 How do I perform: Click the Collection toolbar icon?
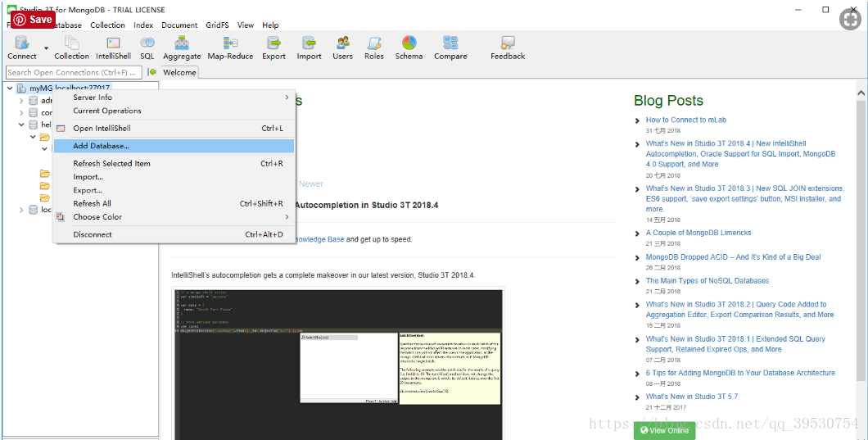click(x=72, y=43)
